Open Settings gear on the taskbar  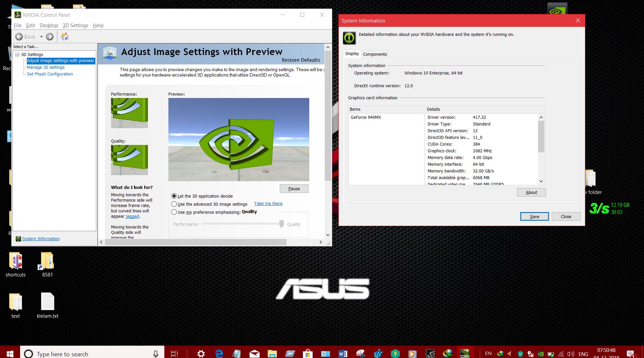(201, 354)
